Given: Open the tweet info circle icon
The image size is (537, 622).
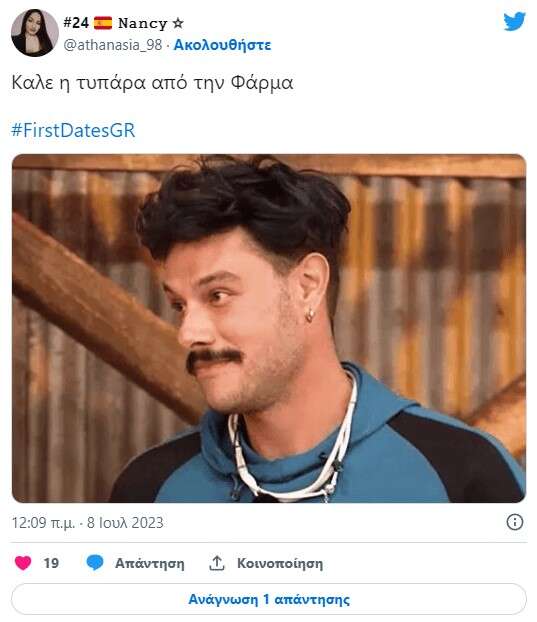Looking at the screenshot, I should (515, 522).
